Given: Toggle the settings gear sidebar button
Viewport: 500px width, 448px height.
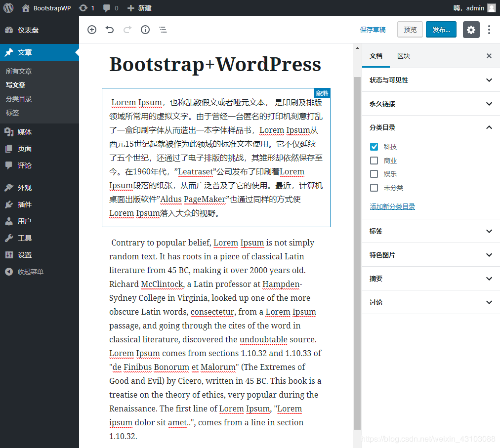Looking at the screenshot, I should tap(471, 30).
